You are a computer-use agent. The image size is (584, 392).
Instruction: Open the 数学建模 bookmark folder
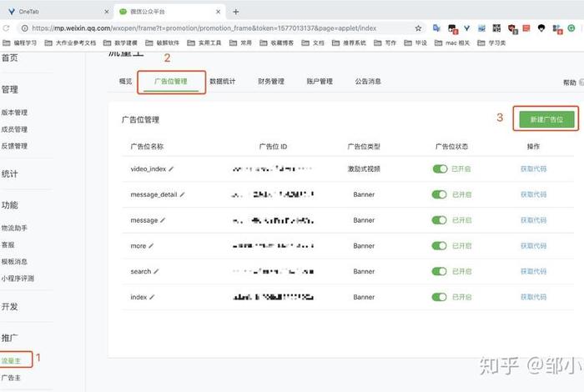pyautogui.click(x=120, y=43)
